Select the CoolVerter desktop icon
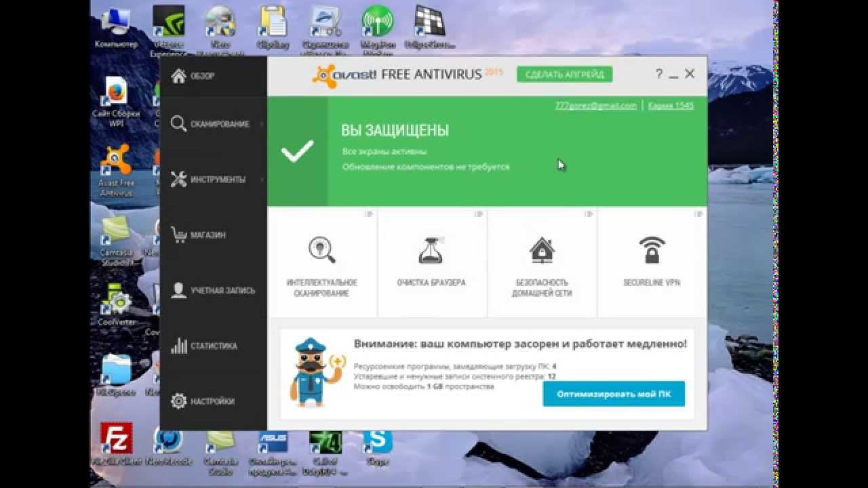Screen dimensions: 868x488 (117, 304)
